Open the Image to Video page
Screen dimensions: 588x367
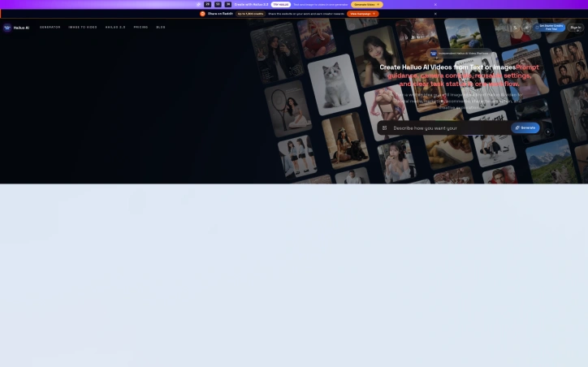(x=83, y=28)
